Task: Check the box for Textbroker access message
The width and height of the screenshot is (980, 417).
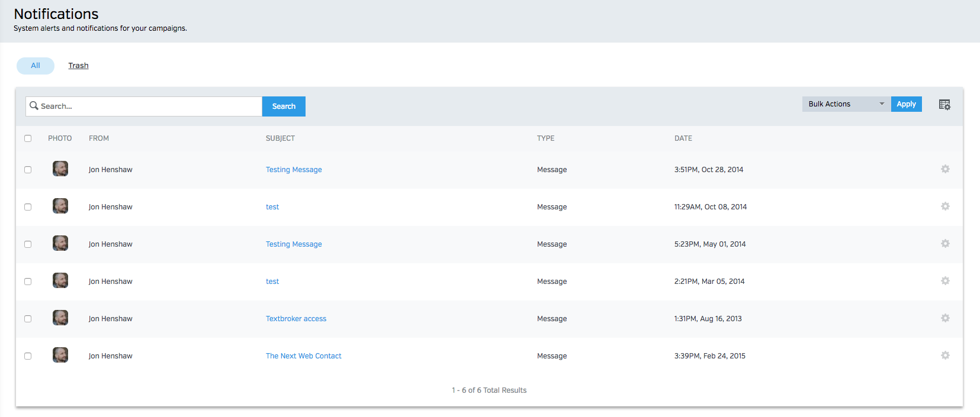Action: (28, 319)
